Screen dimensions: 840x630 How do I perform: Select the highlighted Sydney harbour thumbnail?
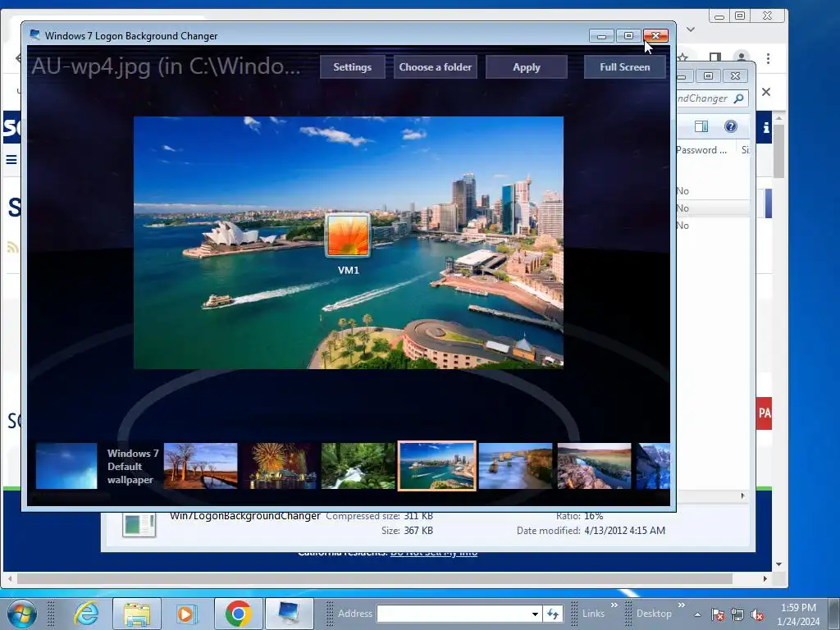click(436, 466)
